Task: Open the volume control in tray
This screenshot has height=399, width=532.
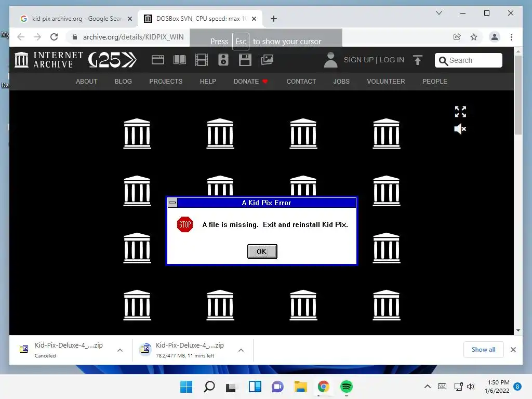Action: click(x=471, y=387)
